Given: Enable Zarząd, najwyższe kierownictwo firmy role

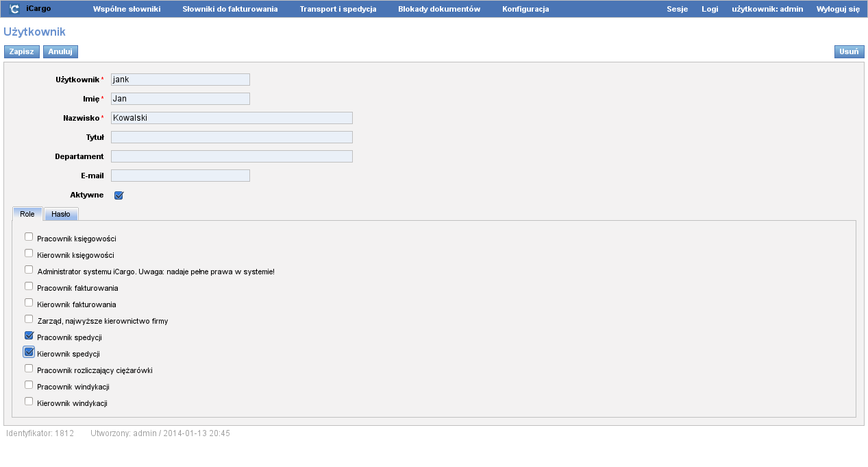Looking at the screenshot, I should [29, 319].
